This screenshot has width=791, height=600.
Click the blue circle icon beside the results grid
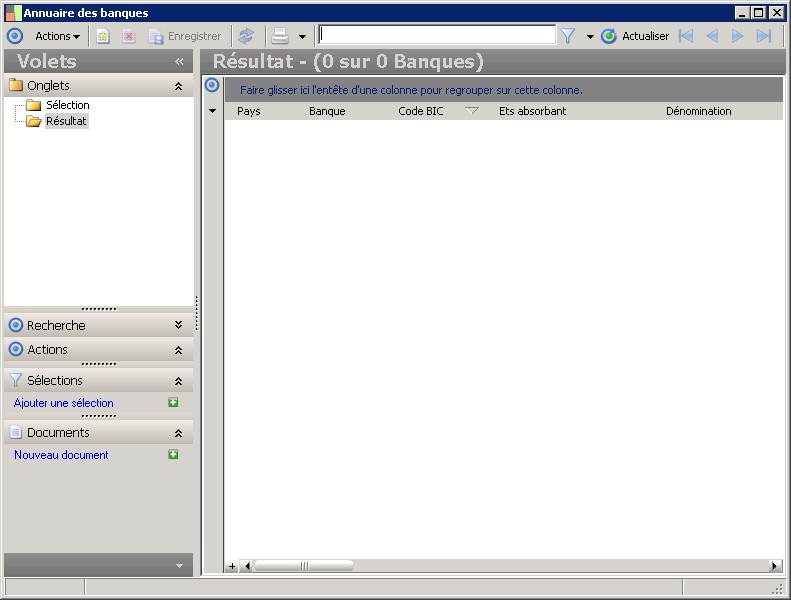(x=212, y=85)
